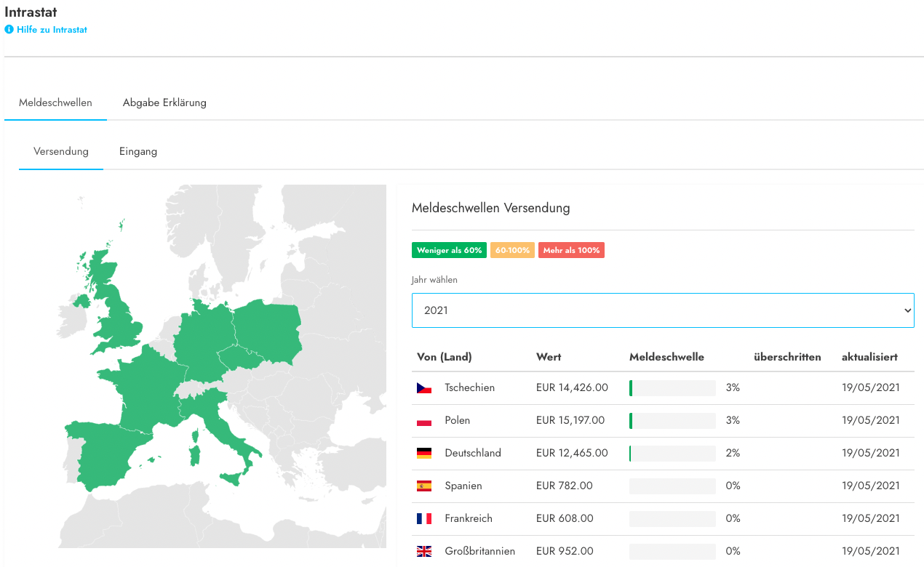Screen dimensions: 924x567
Task: Click the Polish flag icon
Action: coord(424,421)
